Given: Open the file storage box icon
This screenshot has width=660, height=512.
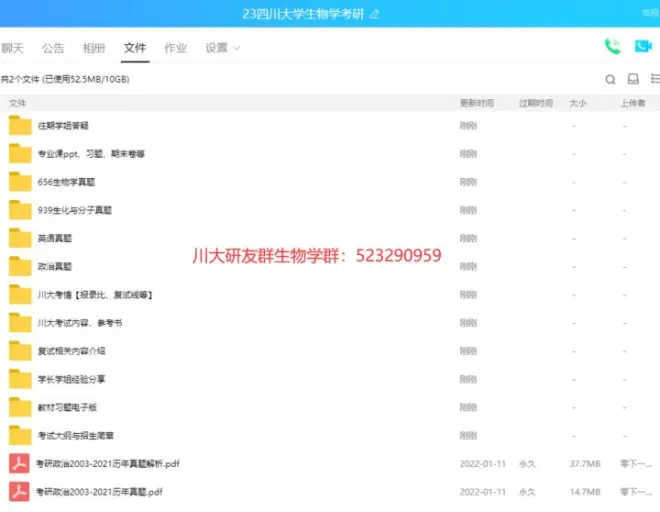Looking at the screenshot, I should point(632,79).
